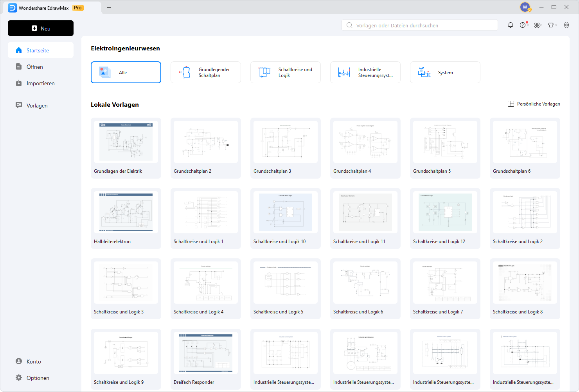Click the search magnifier icon
This screenshot has height=392, width=579.
click(349, 25)
